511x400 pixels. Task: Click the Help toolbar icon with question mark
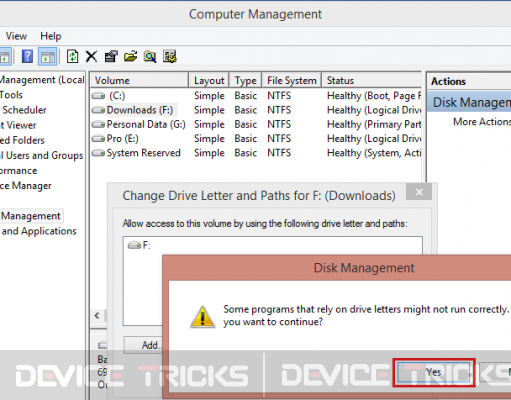[27, 56]
